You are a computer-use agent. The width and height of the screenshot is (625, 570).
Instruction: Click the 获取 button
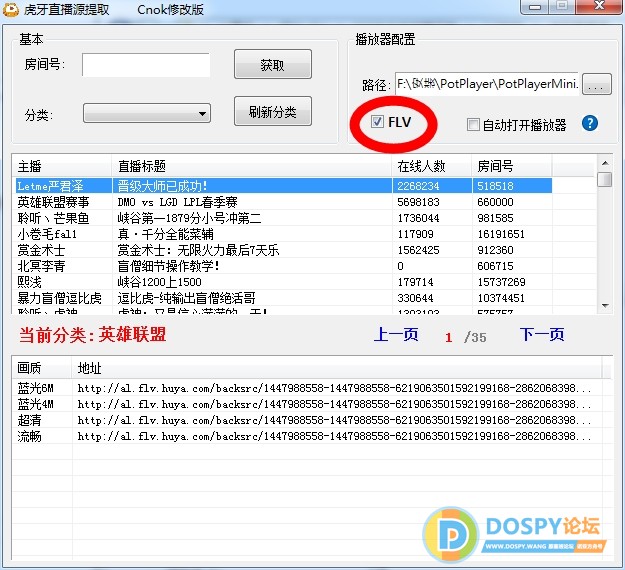pyautogui.click(x=273, y=64)
